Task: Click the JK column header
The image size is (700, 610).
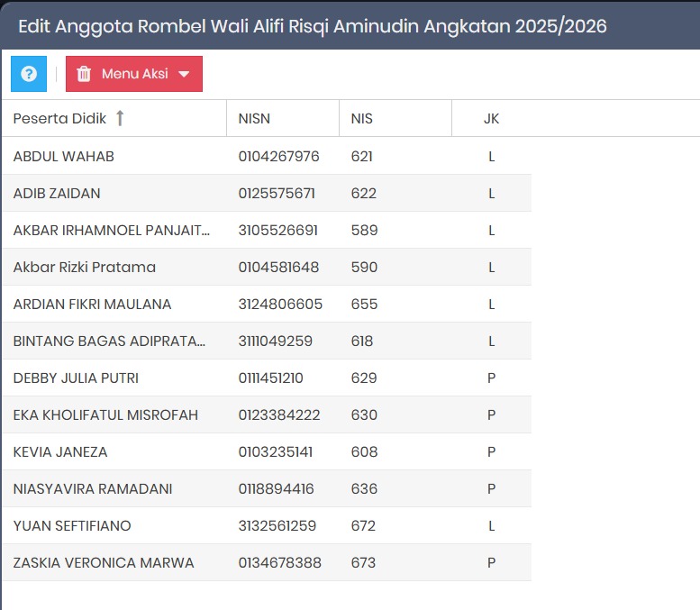Action: (491, 119)
